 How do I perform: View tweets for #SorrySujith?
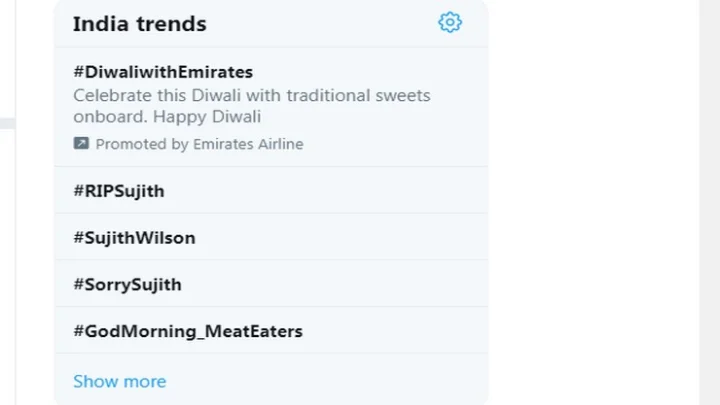point(127,285)
